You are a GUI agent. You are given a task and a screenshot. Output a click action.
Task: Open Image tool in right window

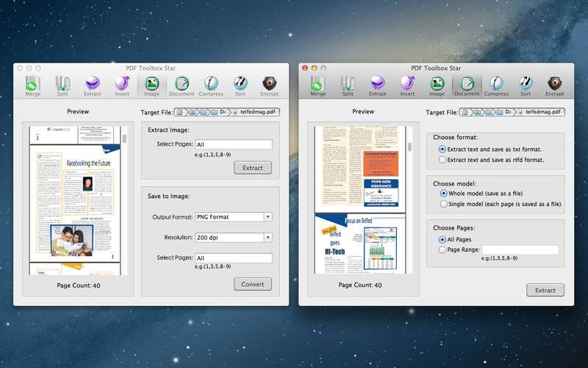tap(437, 86)
